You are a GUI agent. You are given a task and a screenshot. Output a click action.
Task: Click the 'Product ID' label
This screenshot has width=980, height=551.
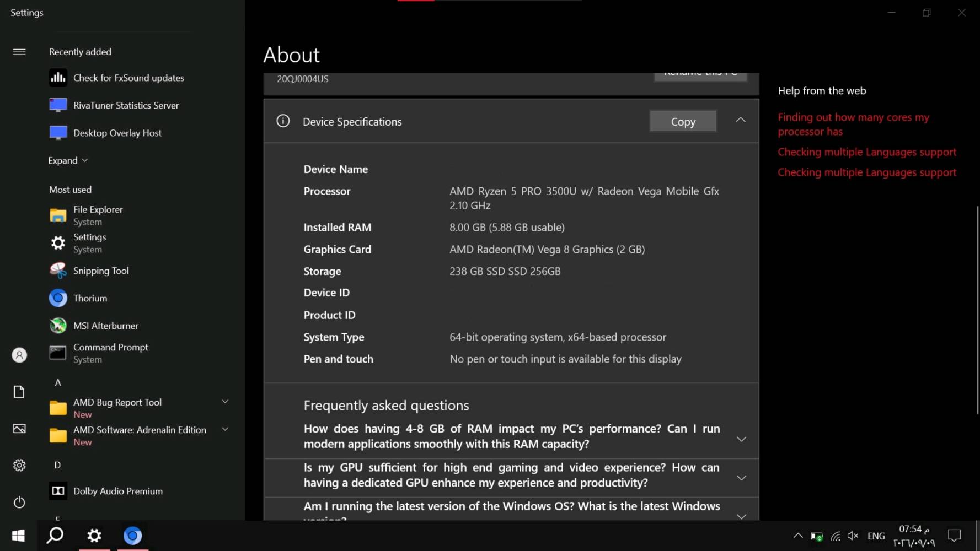[x=329, y=315]
